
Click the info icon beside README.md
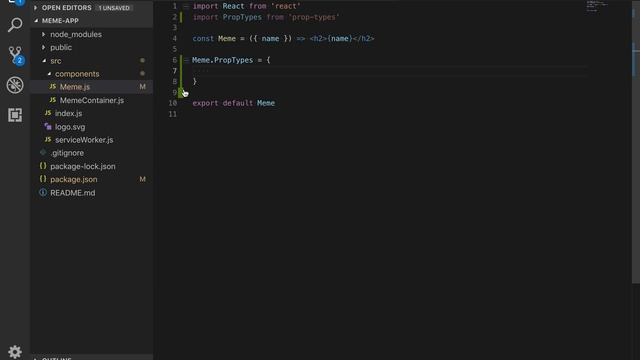point(43,192)
